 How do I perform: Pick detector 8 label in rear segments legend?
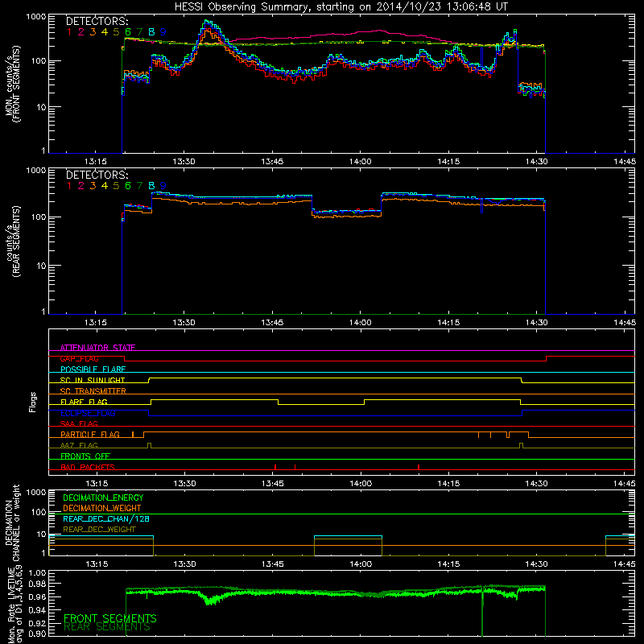coord(151,186)
